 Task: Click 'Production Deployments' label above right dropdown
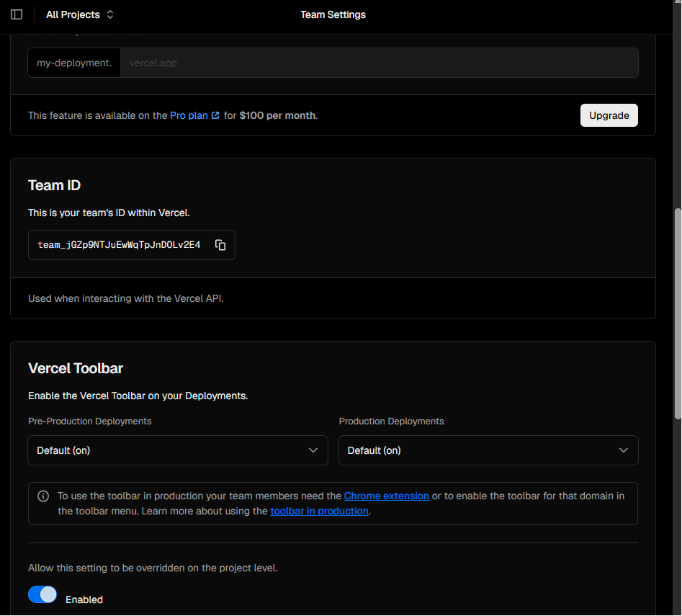coord(392,421)
